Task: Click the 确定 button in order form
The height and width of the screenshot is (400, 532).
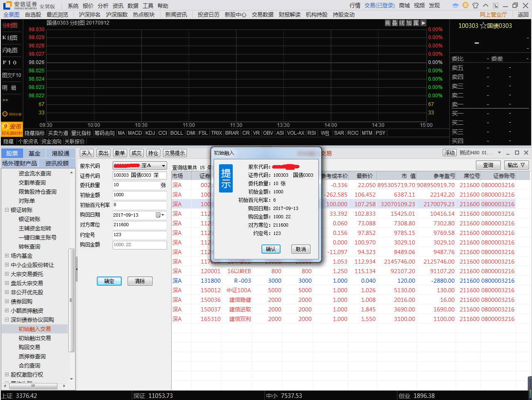Action: [x=109, y=281]
